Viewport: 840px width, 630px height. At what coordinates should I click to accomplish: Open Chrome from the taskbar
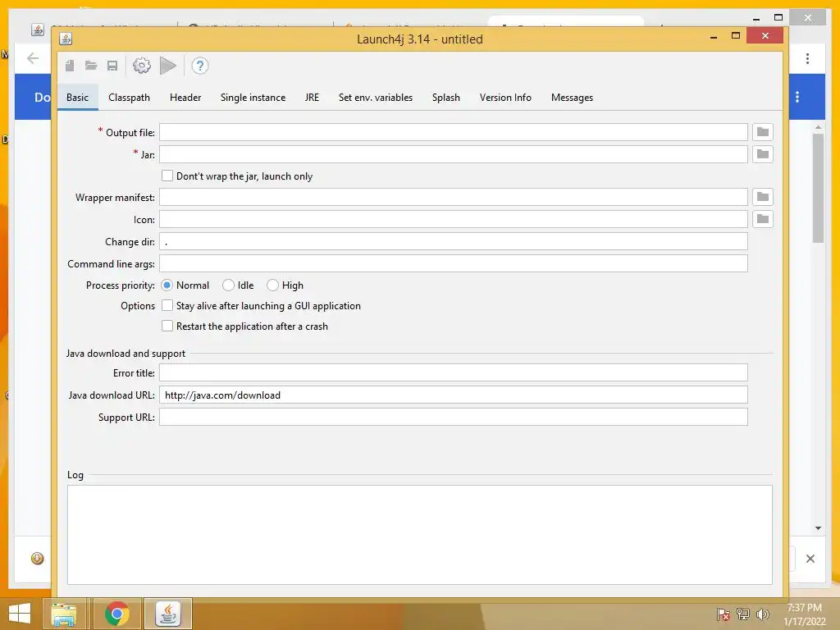pos(116,614)
